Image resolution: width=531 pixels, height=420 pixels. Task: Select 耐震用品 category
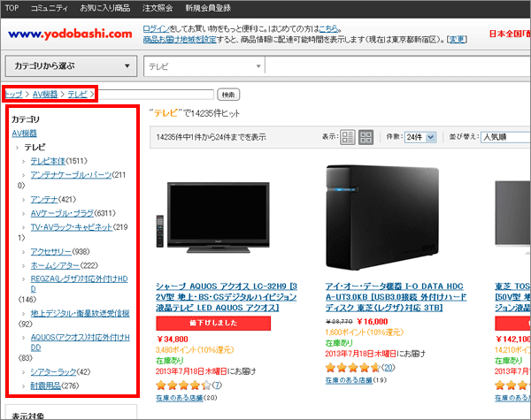point(45,386)
